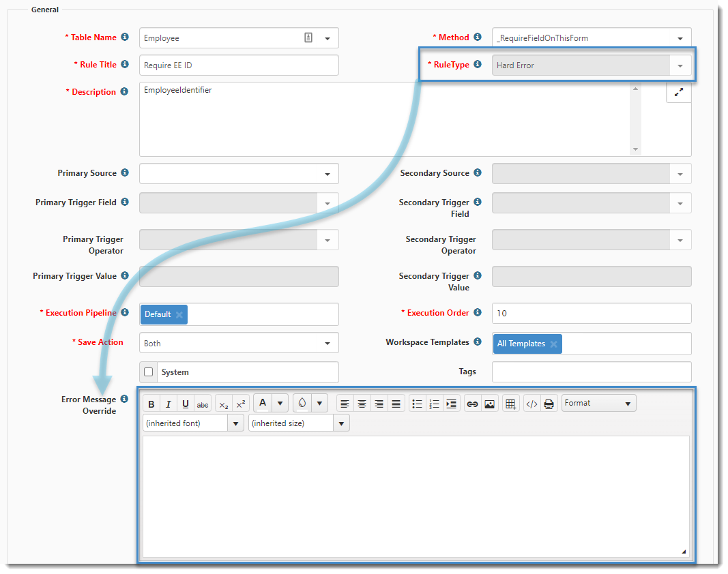Open the create table tool
Screen dimensions: 728x574
coord(510,404)
